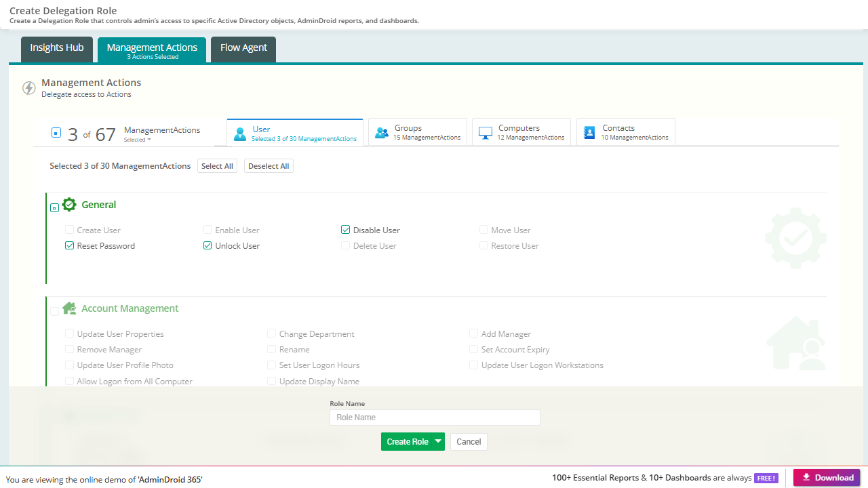Uncheck the Reset Password checkbox
The image size is (868, 488).
pyautogui.click(x=69, y=245)
